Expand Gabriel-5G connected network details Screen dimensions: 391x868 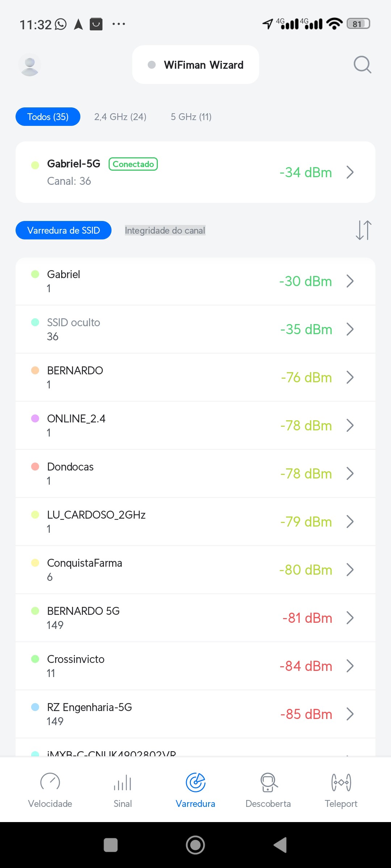pos(350,172)
